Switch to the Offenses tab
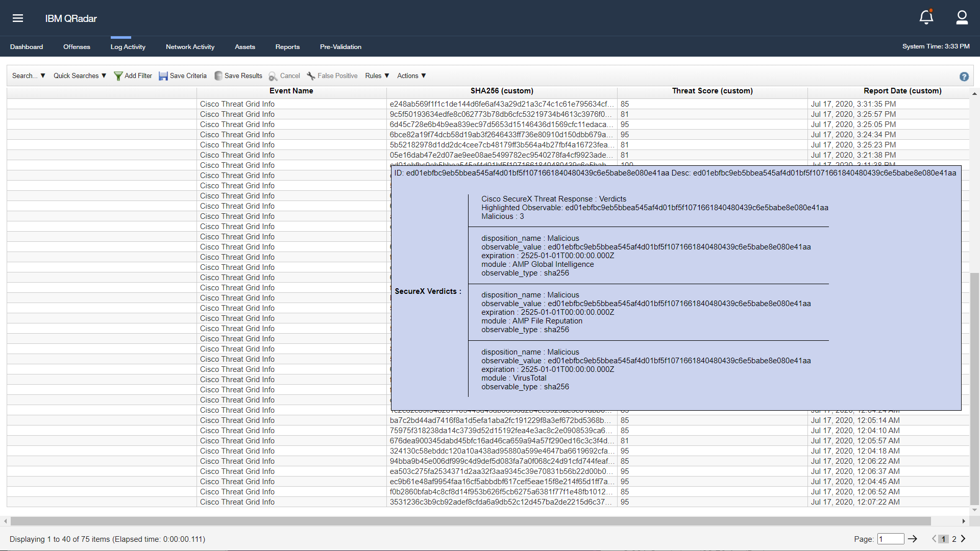Screen dimensions: 980x551 [77, 47]
